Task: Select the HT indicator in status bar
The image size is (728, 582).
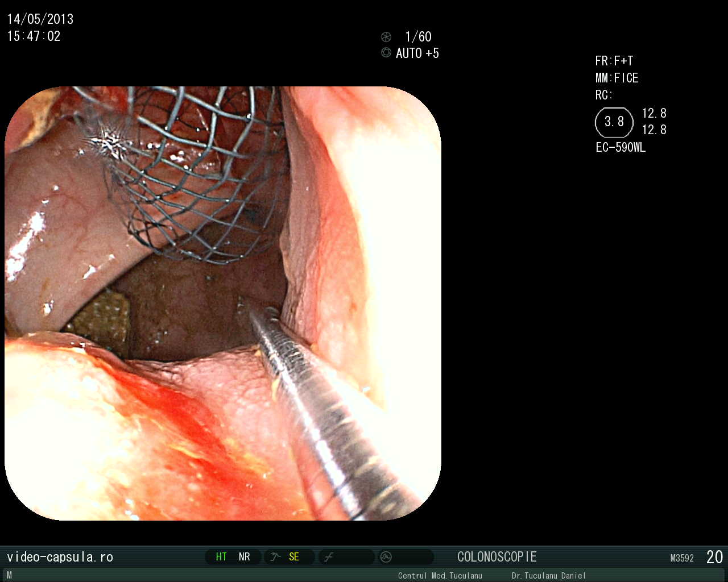Action: 221,557
